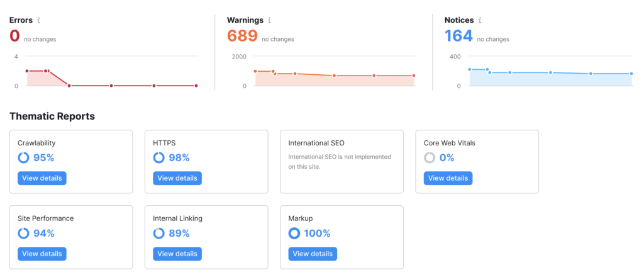Click the 0 errors count
The image size is (644, 277).
pyautogui.click(x=14, y=36)
